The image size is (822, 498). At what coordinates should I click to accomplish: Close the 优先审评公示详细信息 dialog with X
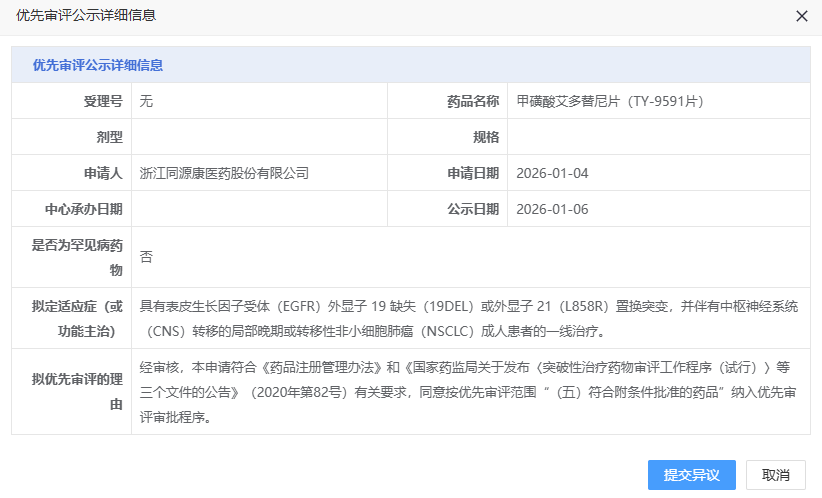tap(801, 16)
